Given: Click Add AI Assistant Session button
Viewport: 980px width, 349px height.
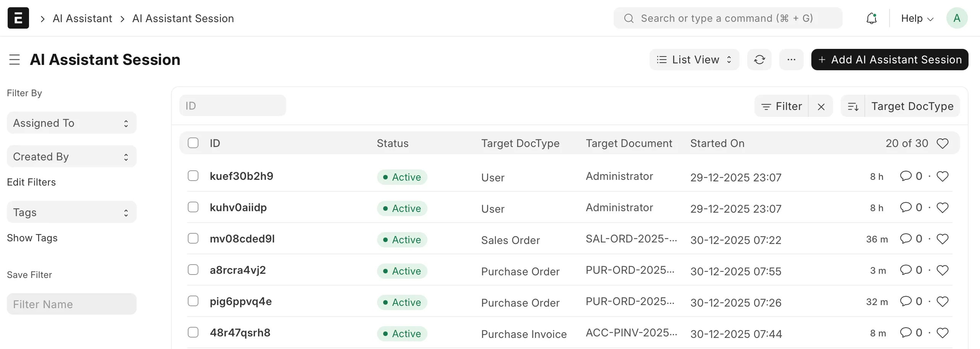Looking at the screenshot, I should 890,60.
